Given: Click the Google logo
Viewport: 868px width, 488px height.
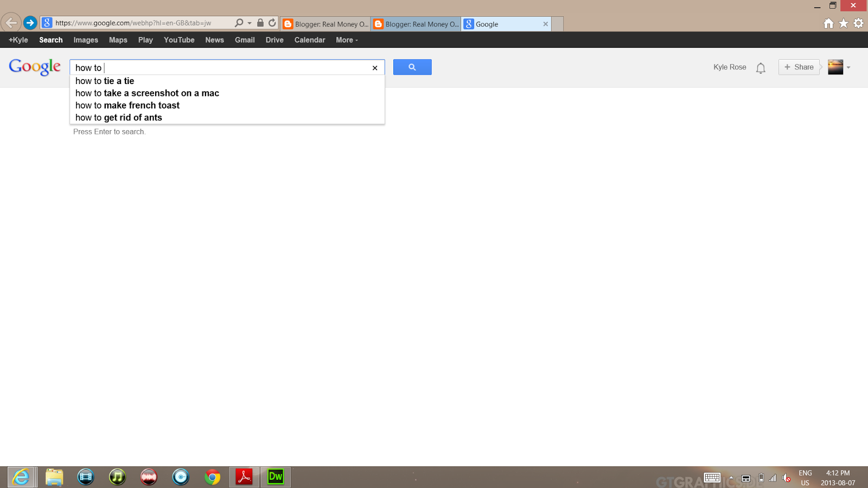Looking at the screenshot, I should coord(35,67).
